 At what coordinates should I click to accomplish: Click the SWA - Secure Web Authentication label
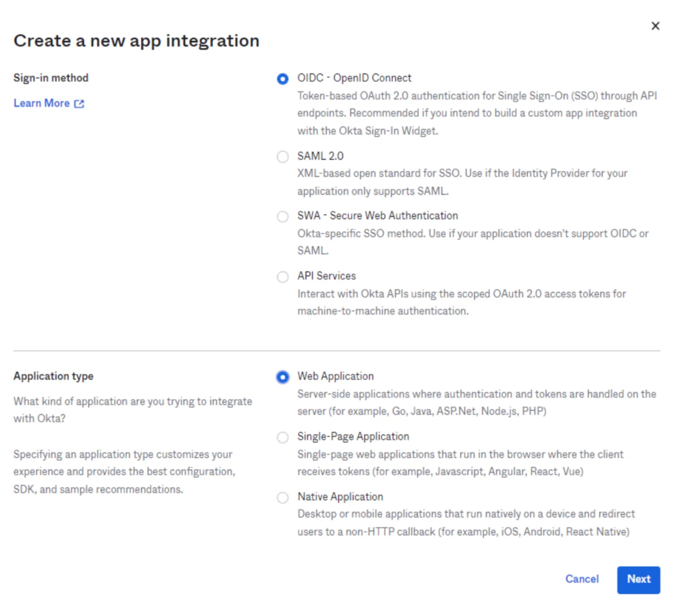click(377, 215)
